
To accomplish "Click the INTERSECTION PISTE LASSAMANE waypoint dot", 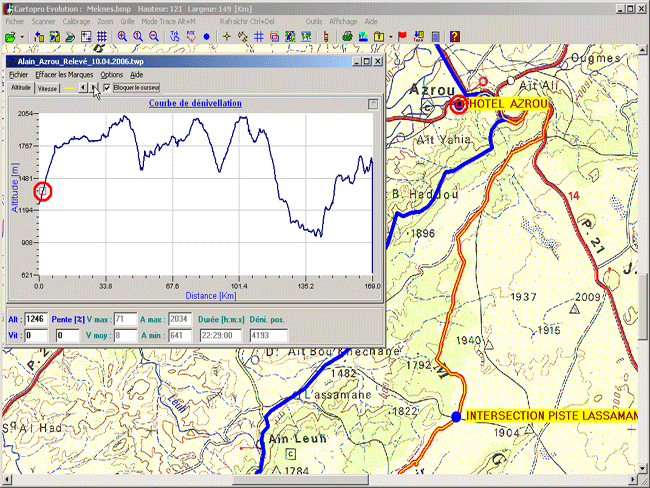I will [x=456, y=416].
